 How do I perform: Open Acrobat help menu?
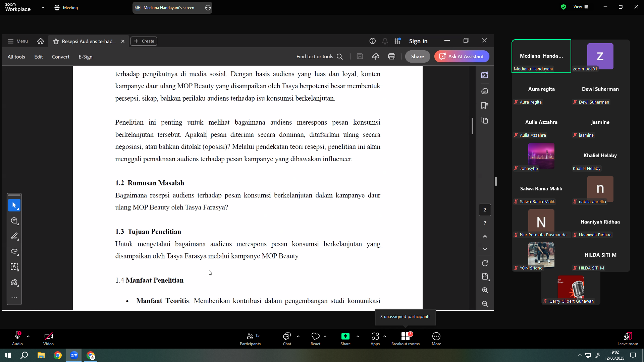pyautogui.click(x=372, y=41)
